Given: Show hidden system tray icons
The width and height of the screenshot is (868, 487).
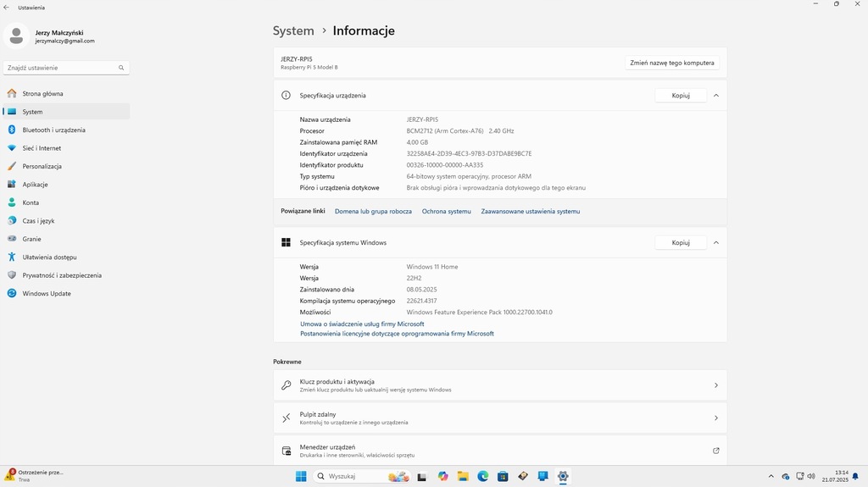Looking at the screenshot, I should pos(771,477).
